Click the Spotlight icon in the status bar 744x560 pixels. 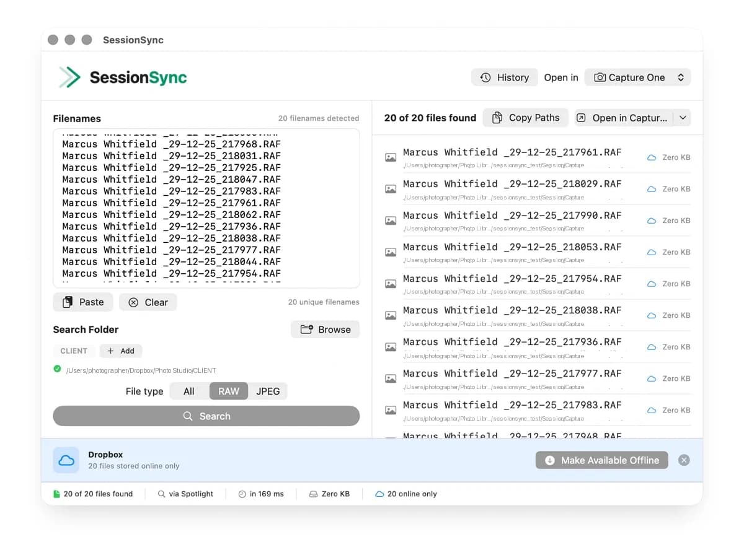(x=162, y=494)
